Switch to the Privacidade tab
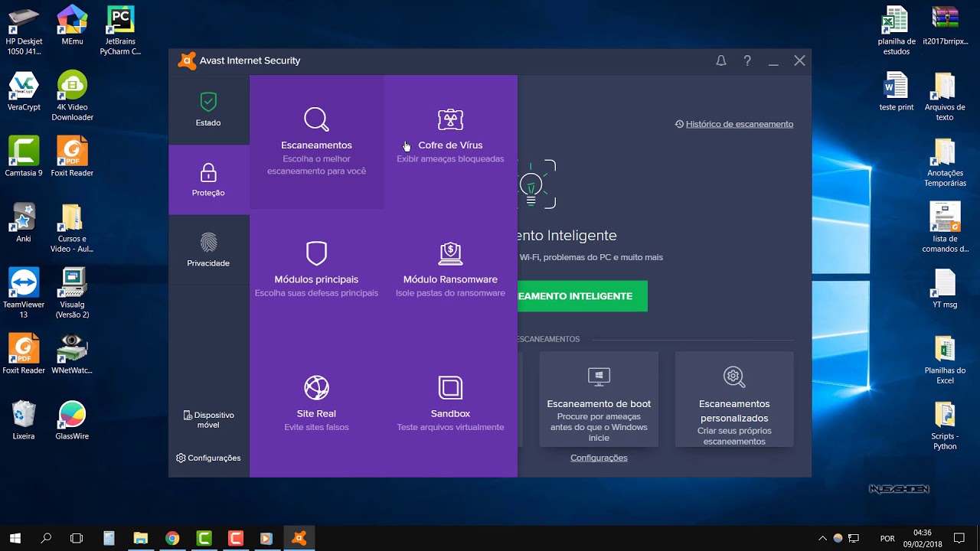Viewport: 980px width, 551px height. (x=208, y=249)
